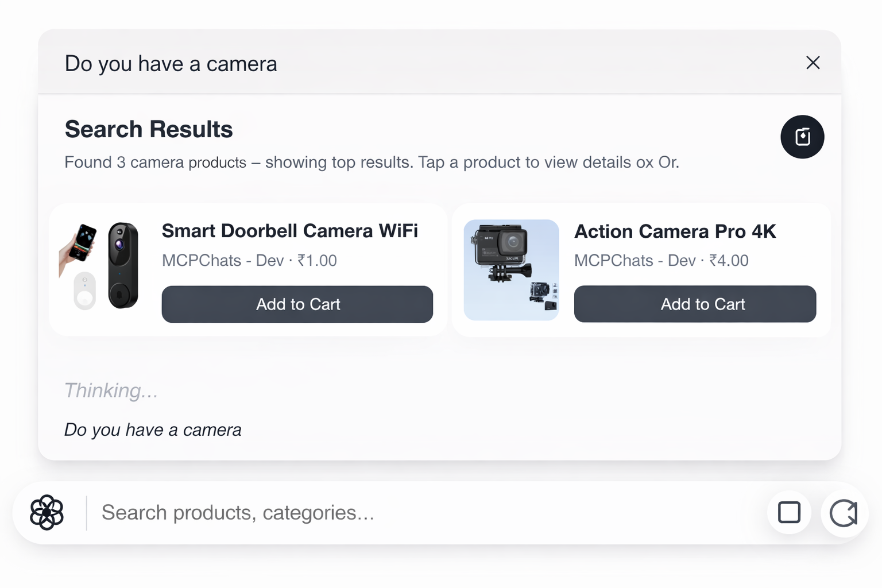Click the Search Results heading
The height and width of the screenshot is (588, 882).
click(x=148, y=129)
